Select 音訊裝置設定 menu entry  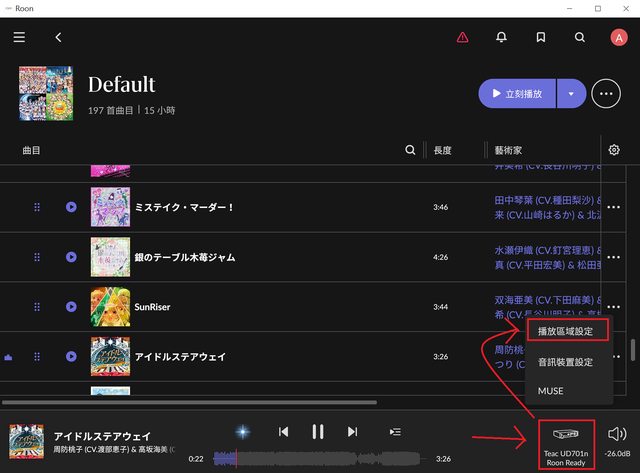click(x=566, y=361)
